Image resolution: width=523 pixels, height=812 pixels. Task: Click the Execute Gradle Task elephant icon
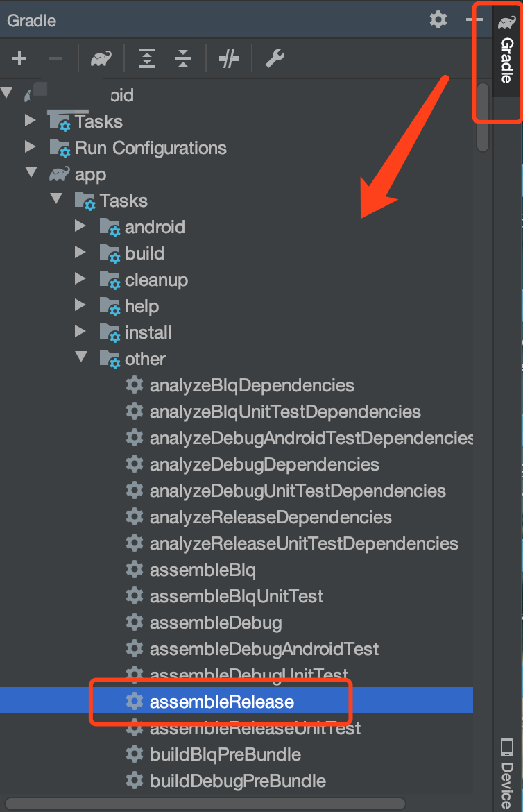[x=101, y=59]
